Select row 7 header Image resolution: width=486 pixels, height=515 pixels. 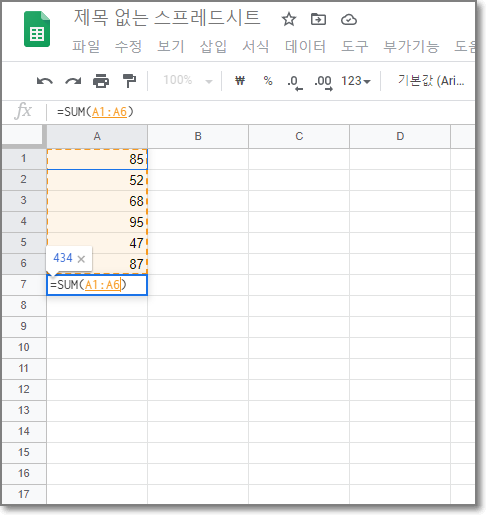coord(23,285)
